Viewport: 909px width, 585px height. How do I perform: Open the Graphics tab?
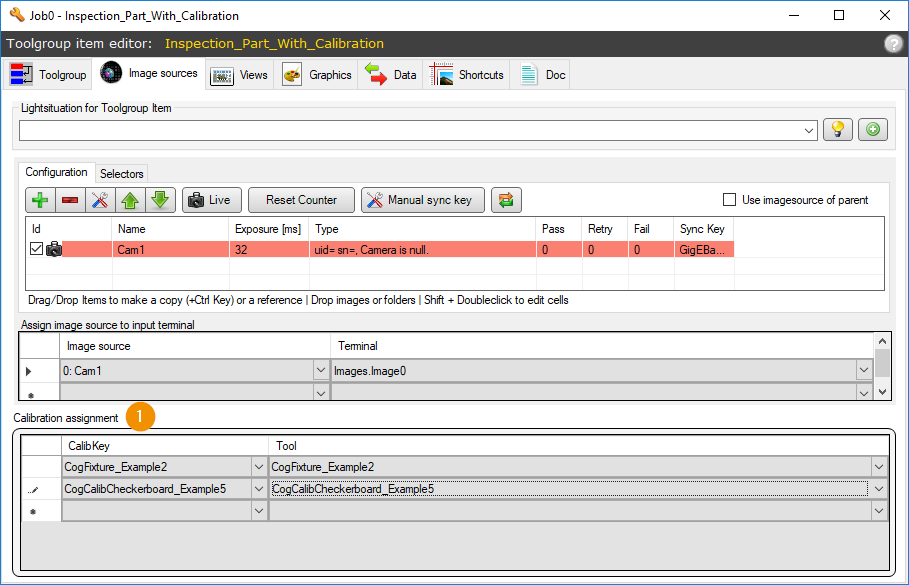[317, 75]
